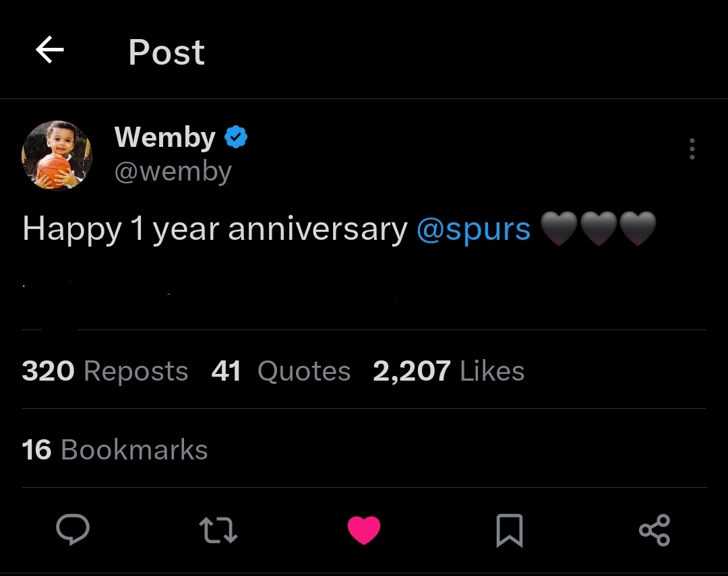The image size is (728, 576).
Task: Show the 2,207 Likes list
Action: click(x=448, y=371)
